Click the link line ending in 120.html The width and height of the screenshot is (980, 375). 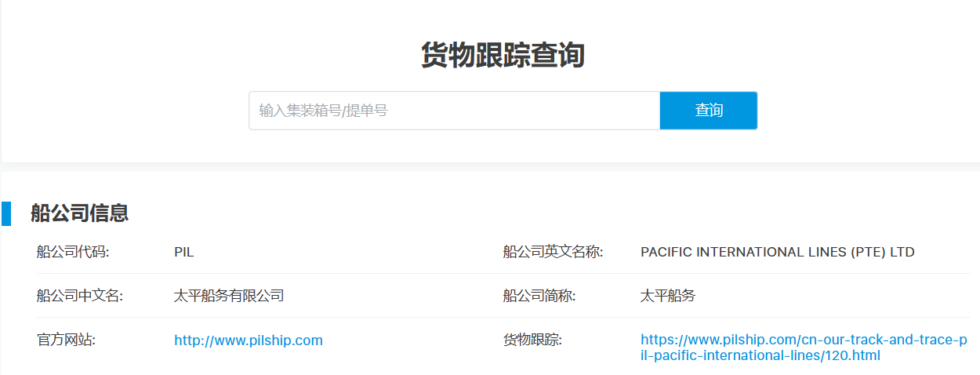pyautogui.click(x=760, y=355)
